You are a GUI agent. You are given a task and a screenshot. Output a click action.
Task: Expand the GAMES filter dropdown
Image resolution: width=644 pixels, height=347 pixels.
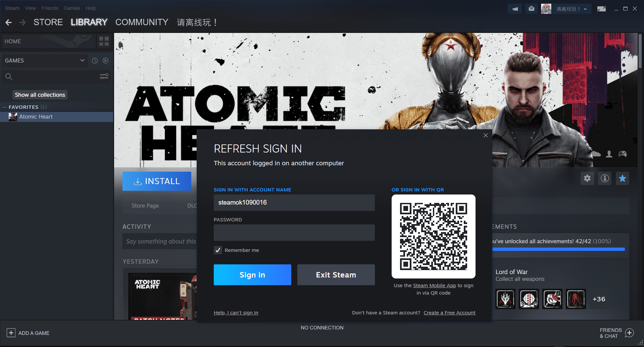[x=45, y=60]
